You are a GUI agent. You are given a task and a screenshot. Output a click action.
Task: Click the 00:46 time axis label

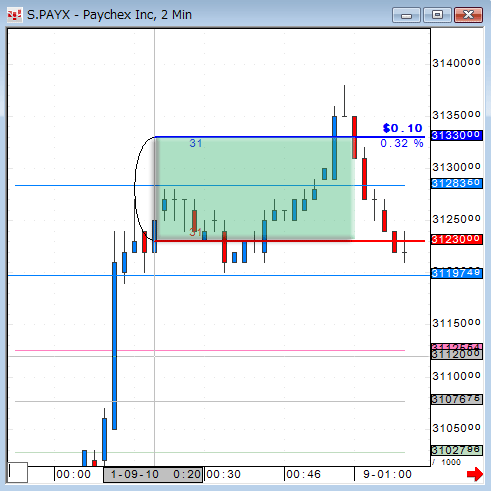point(303,474)
